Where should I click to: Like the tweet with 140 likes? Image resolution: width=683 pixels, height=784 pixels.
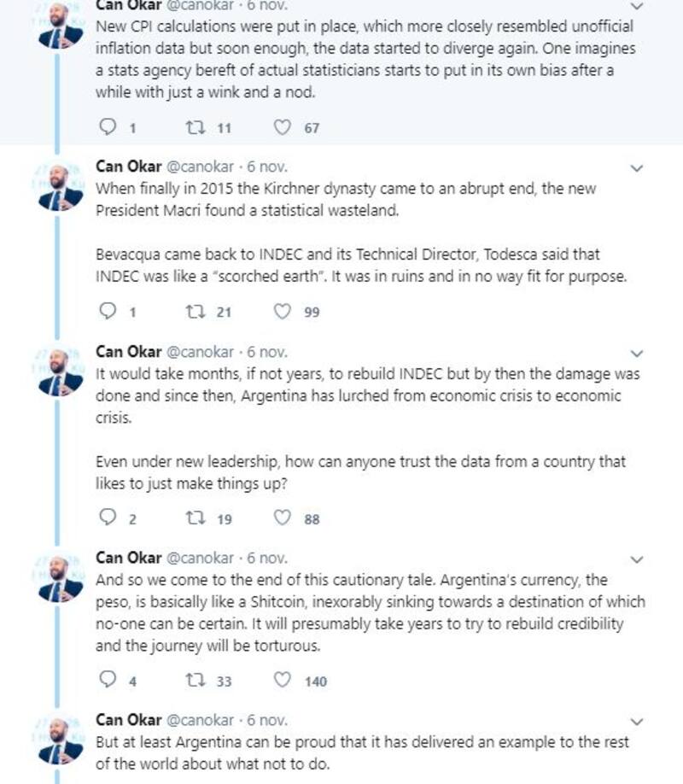point(282,681)
